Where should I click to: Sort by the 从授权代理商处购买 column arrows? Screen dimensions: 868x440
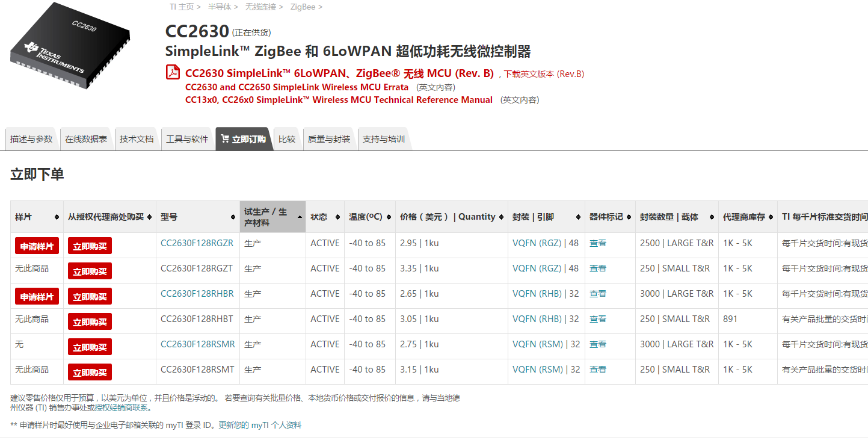[149, 217]
